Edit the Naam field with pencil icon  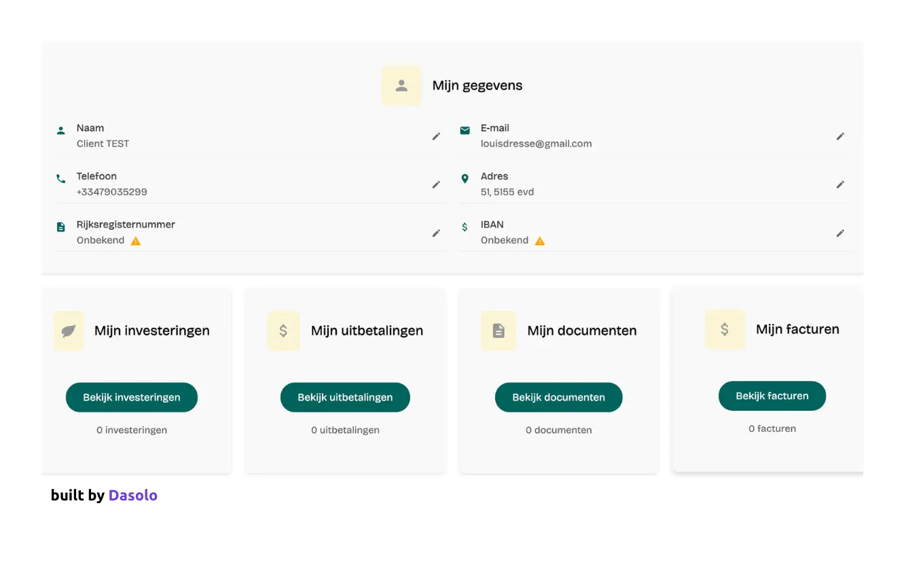[436, 136]
